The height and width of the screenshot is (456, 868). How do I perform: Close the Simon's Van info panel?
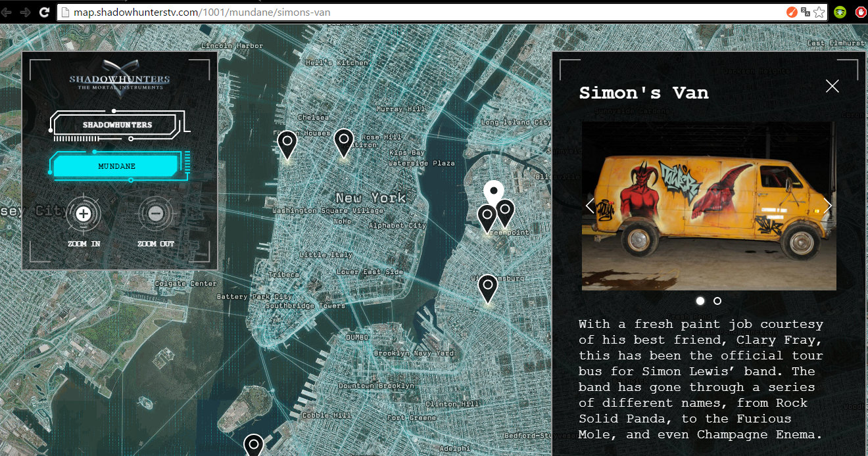(832, 86)
